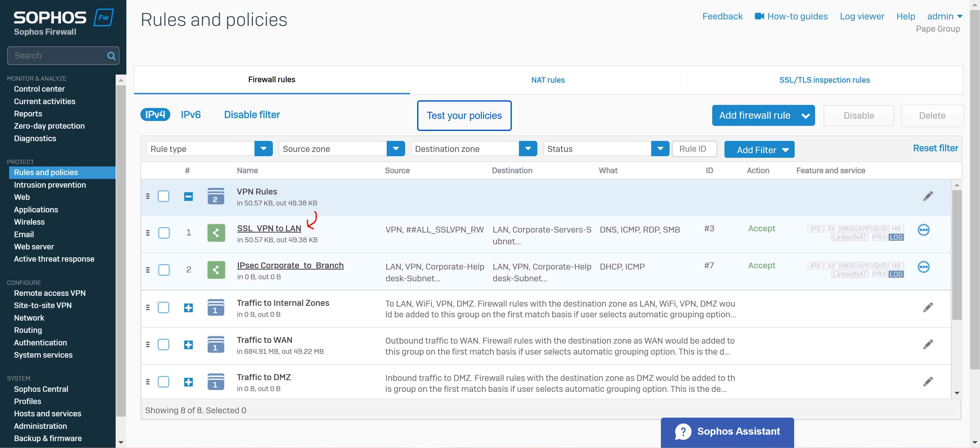Click Traffic to WAN folder icon
The height and width of the screenshot is (448, 980).
216,345
